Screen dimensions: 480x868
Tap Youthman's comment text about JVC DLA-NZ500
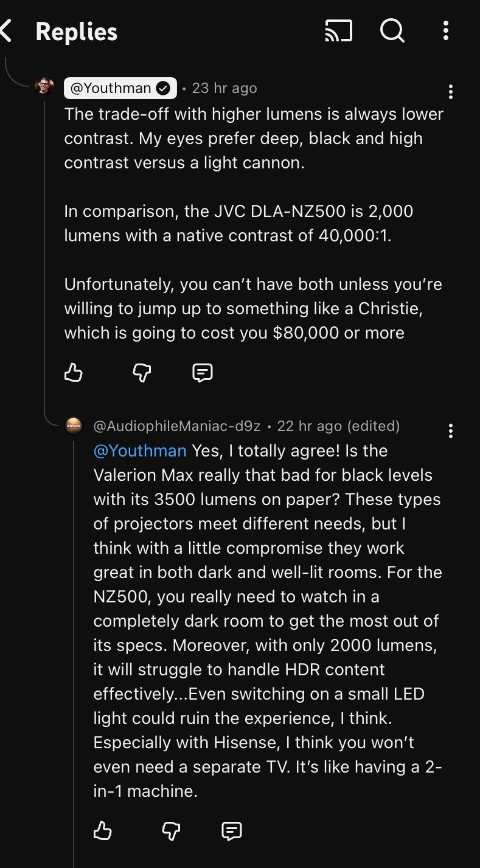238,223
